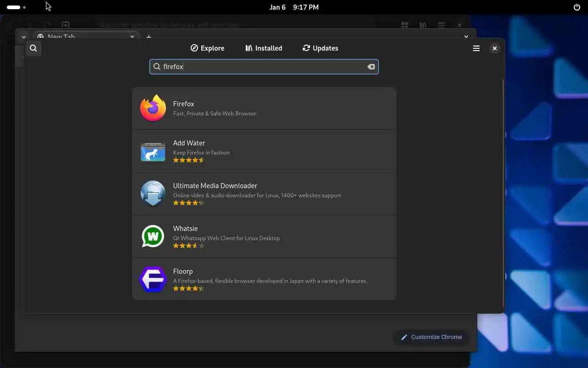Open the system power menu in top bar
This screenshot has height=368, width=588.
577,7
